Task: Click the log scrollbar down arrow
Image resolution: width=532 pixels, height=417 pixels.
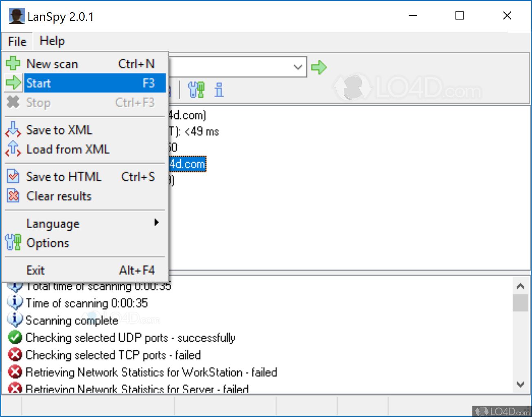Action: point(520,384)
